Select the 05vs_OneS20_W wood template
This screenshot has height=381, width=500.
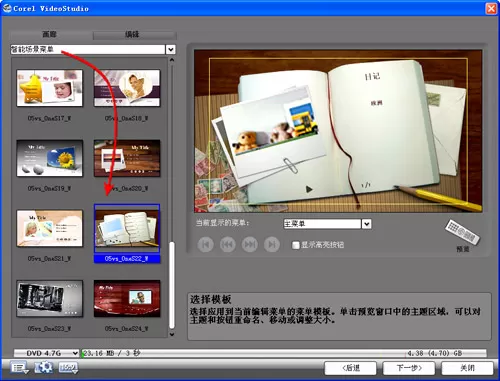pos(127,158)
